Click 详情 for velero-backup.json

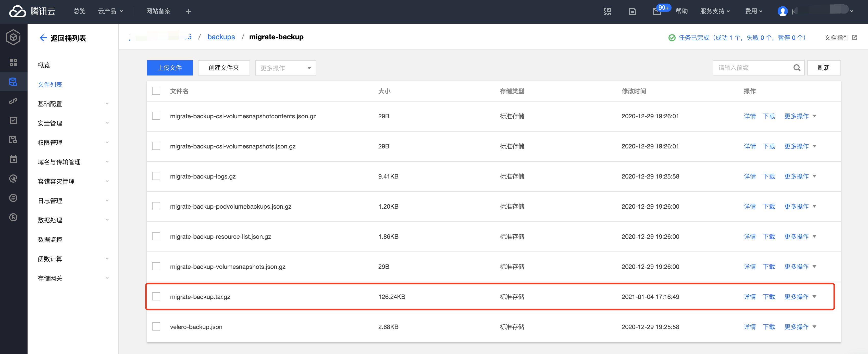point(750,327)
